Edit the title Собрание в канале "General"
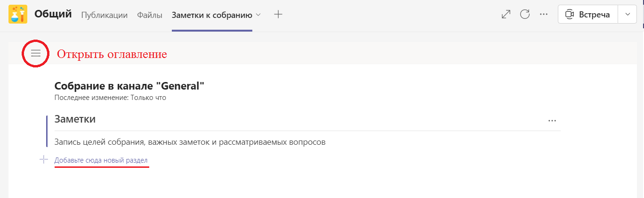644x198 pixels. [x=129, y=86]
